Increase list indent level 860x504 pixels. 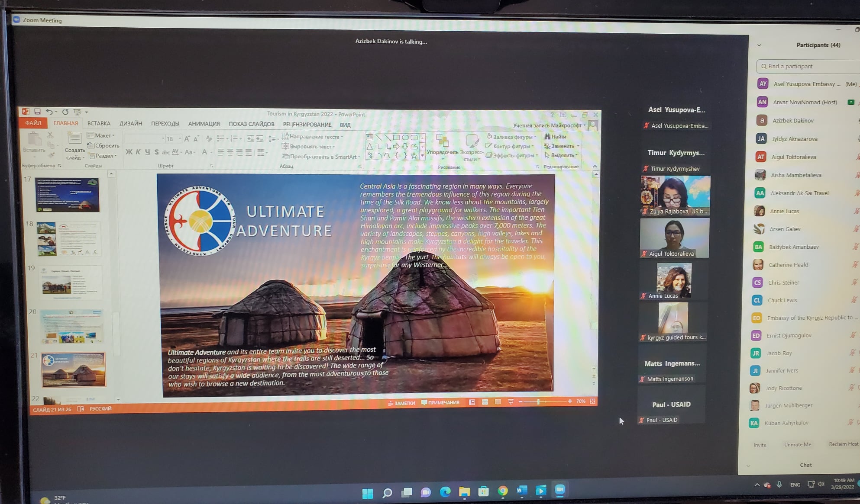(259, 139)
